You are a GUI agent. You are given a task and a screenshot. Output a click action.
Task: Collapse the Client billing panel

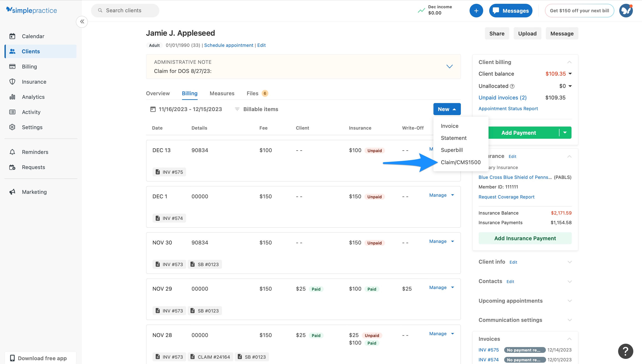(x=569, y=62)
